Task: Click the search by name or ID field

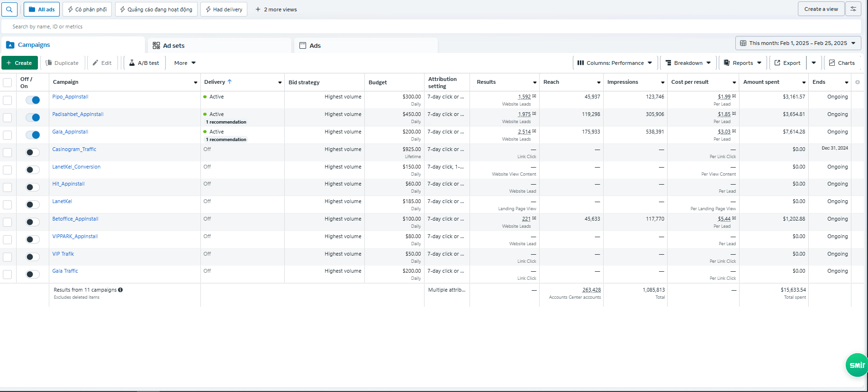Action: point(237,27)
